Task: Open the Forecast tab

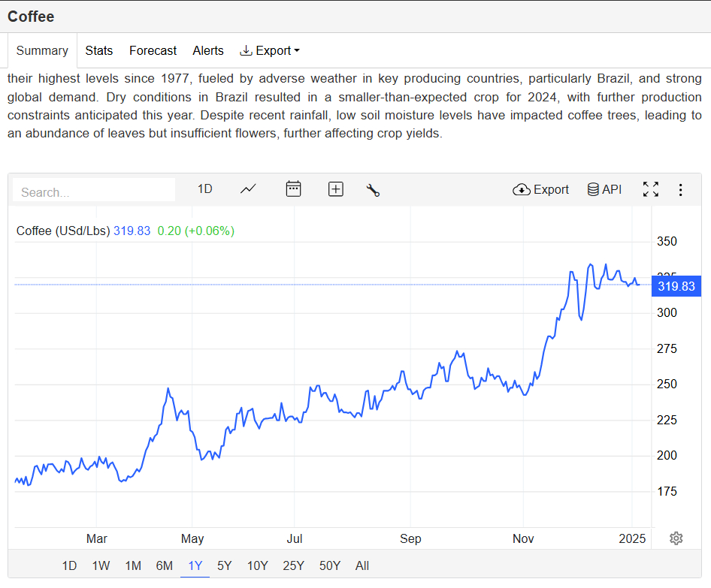Action: [x=153, y=51]
